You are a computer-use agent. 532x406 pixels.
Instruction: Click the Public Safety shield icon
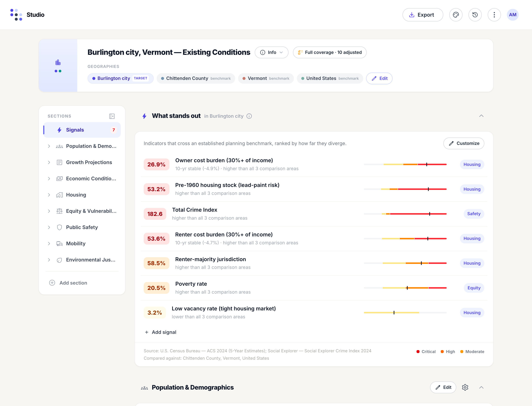click(59, 227)
